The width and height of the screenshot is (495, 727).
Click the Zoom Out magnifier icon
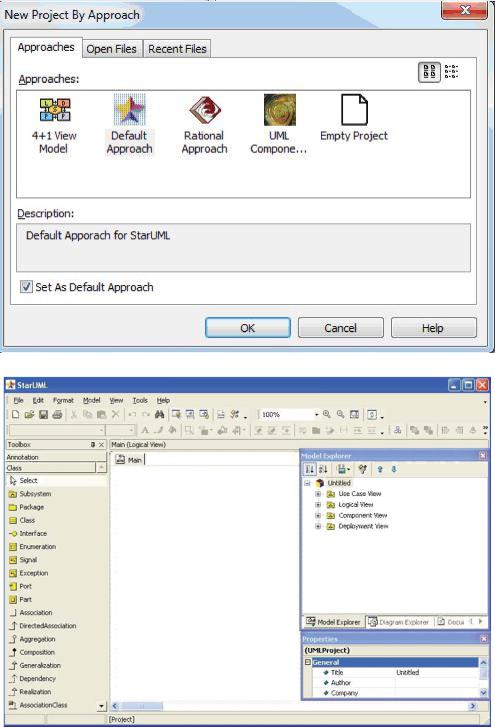point(341,415)
